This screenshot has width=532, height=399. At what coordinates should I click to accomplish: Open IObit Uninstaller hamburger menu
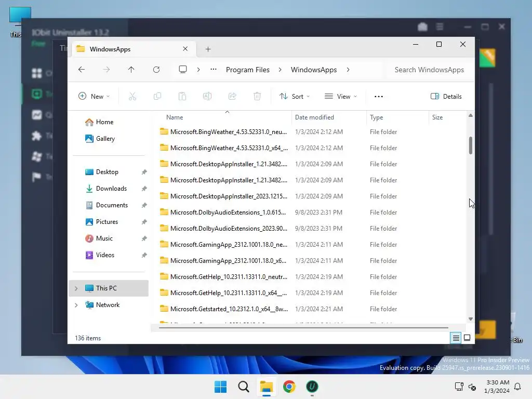(x=440, y=26)
